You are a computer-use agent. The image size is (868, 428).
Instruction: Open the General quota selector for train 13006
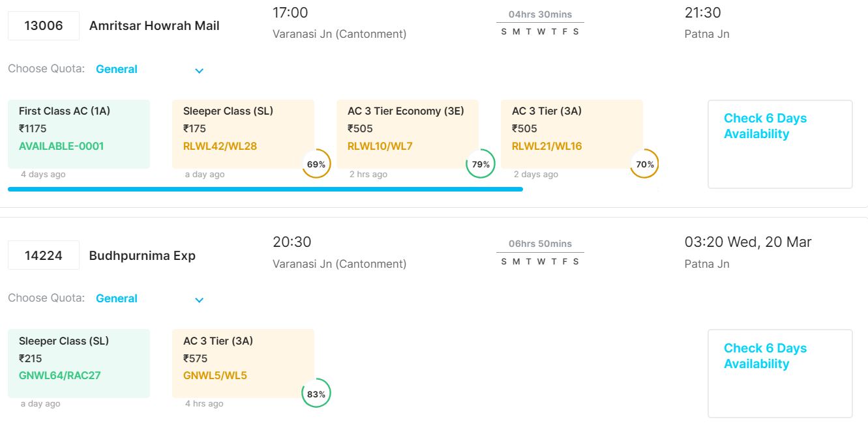pos(117,69)
